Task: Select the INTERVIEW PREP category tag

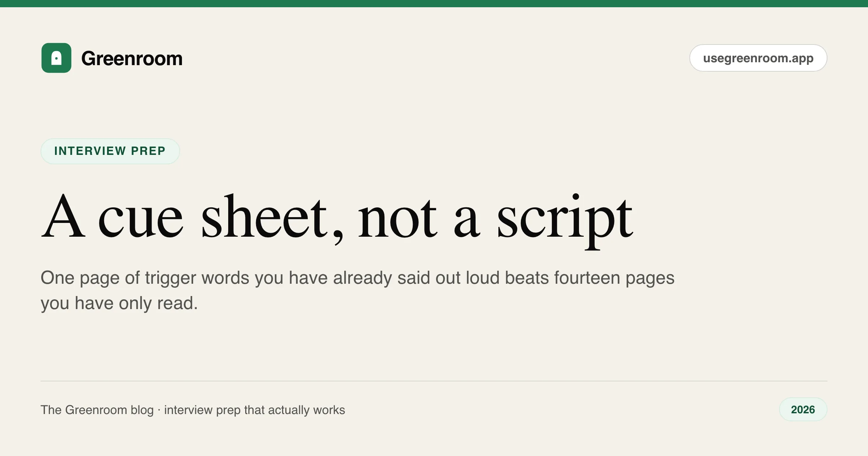Action: tap(110, 151)
